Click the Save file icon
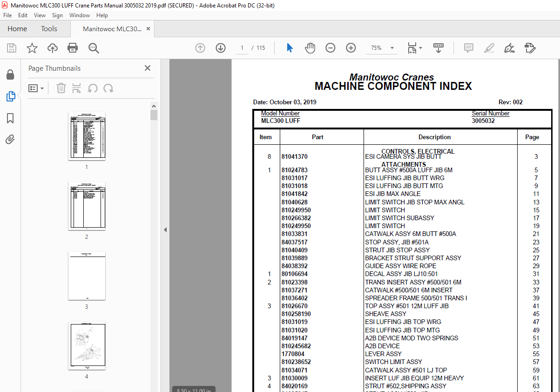560x392 pixels. tap(12, 48)
